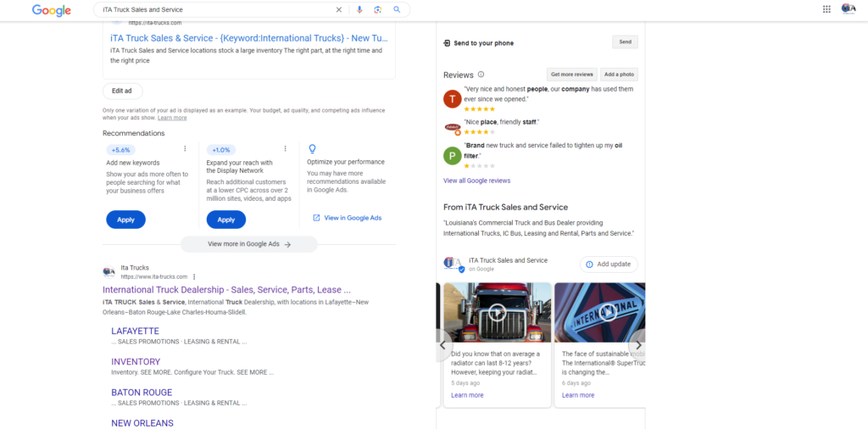Clear the search box text
This screenshot has width=868, height=429.
pos(339,9)
